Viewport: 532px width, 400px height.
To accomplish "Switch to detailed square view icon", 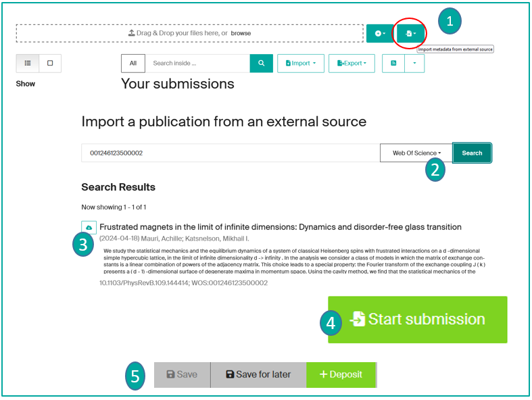I will tap(50, 63).
